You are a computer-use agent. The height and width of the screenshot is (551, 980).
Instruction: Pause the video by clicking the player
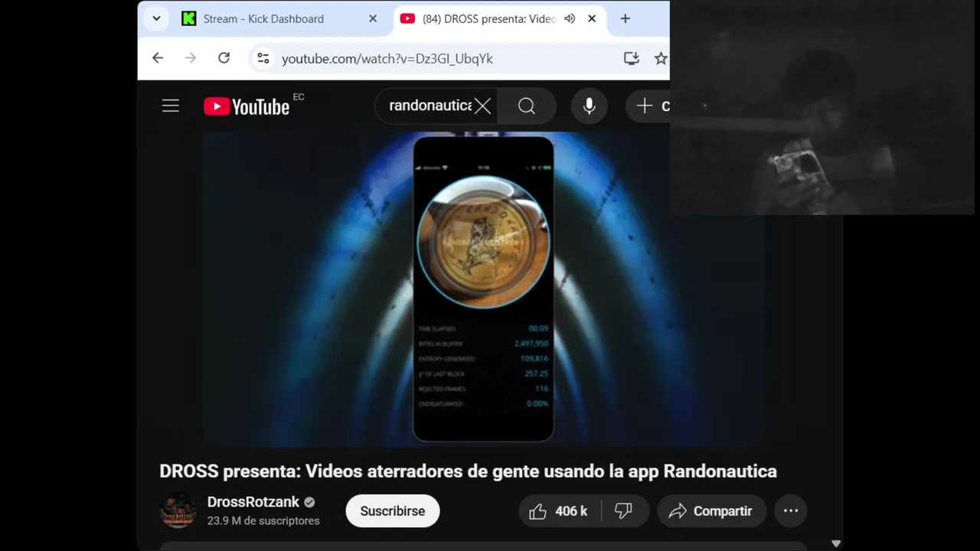[x=483, y=289]
